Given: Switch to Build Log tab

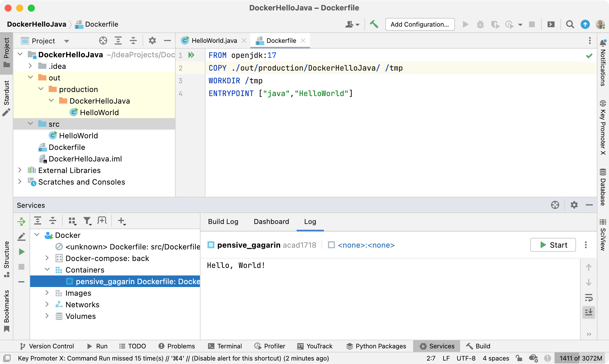Looking at the screenshot, I should pos(223,222).
